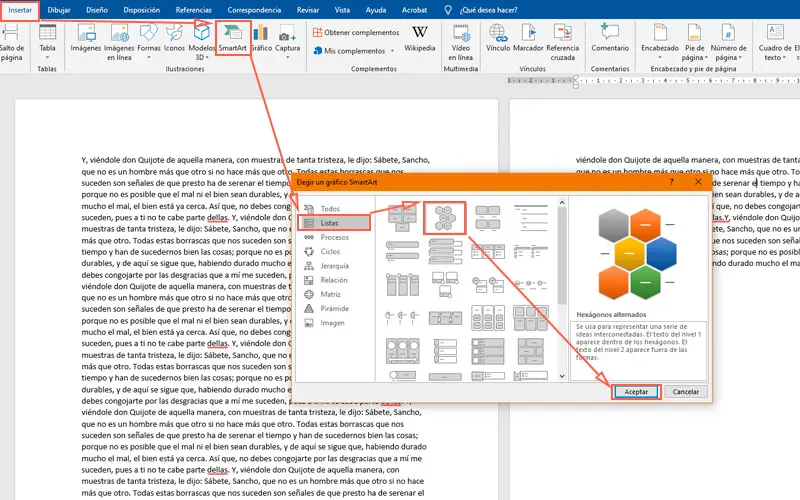Click the Wikipedia add-in icon
Screen dimensions: 800x500
pos(419,38)
